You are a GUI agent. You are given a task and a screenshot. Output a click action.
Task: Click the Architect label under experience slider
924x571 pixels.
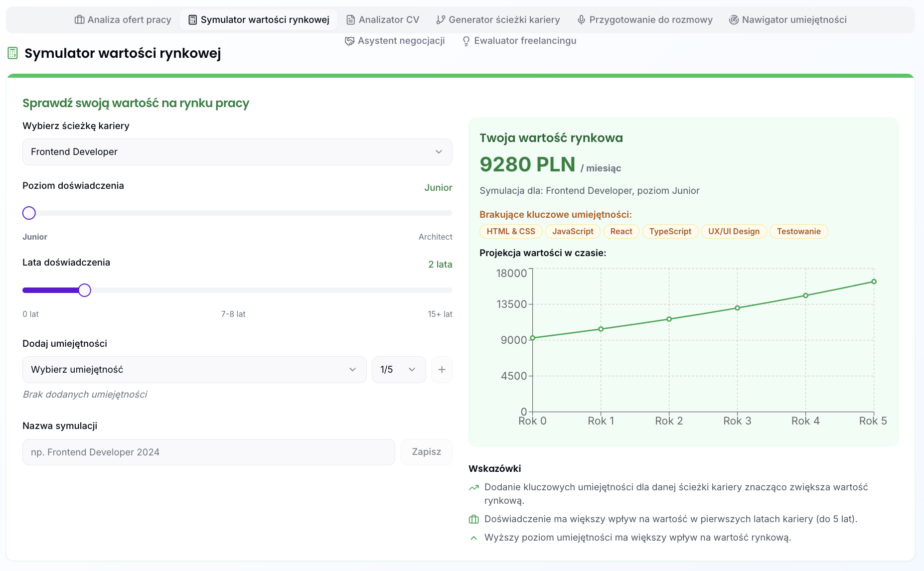pyautogui.click(x=435, y=237)
